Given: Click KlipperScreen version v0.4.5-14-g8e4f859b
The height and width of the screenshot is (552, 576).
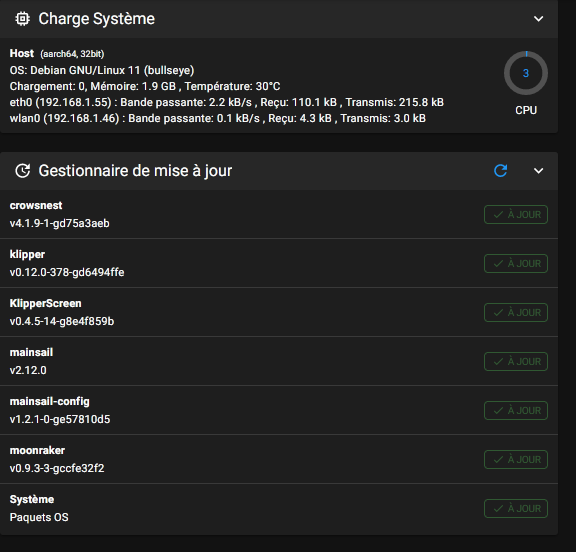Looking at the screenshot, I should tap(62, 321).
